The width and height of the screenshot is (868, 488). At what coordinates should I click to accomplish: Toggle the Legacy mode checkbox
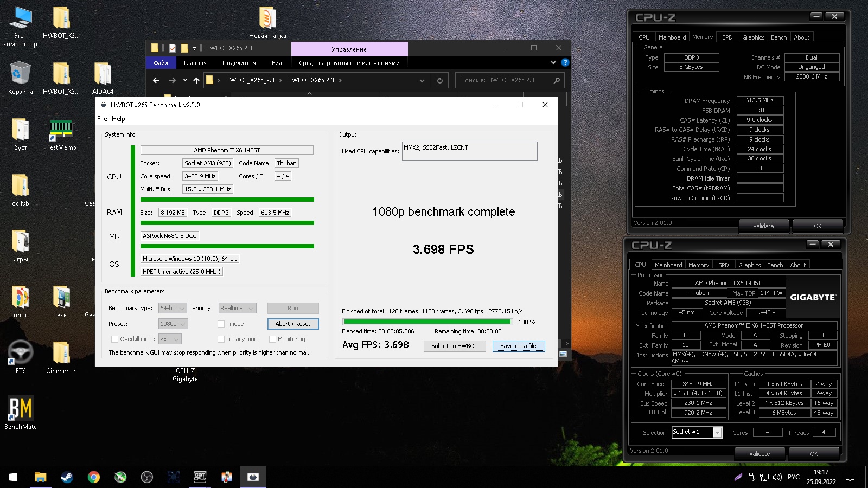[x=221, y=339]
